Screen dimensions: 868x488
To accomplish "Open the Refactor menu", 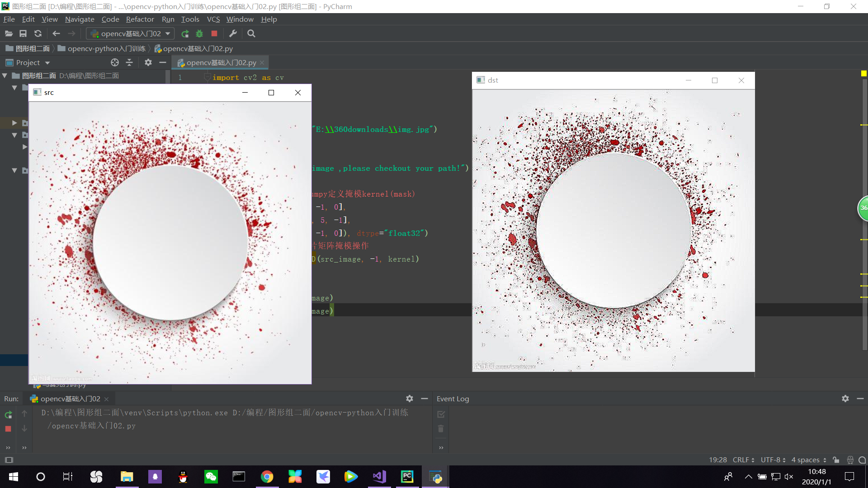I will 140,19.
